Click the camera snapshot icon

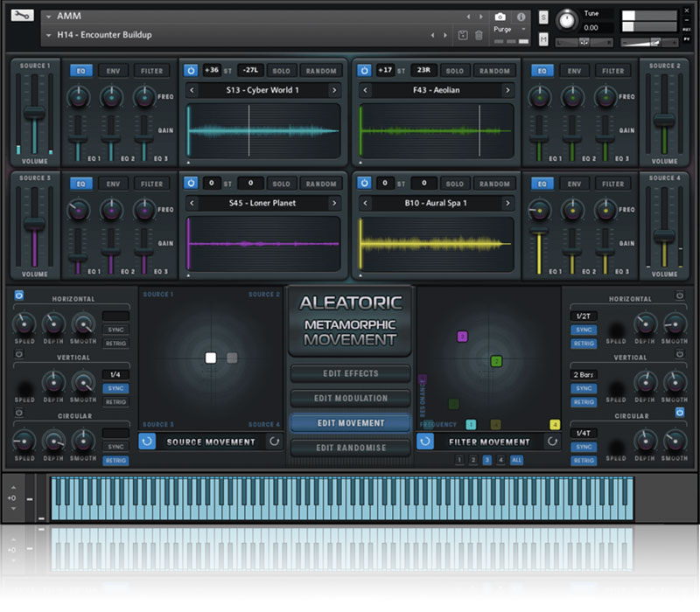pyautogui.click(x=500, y=17)
